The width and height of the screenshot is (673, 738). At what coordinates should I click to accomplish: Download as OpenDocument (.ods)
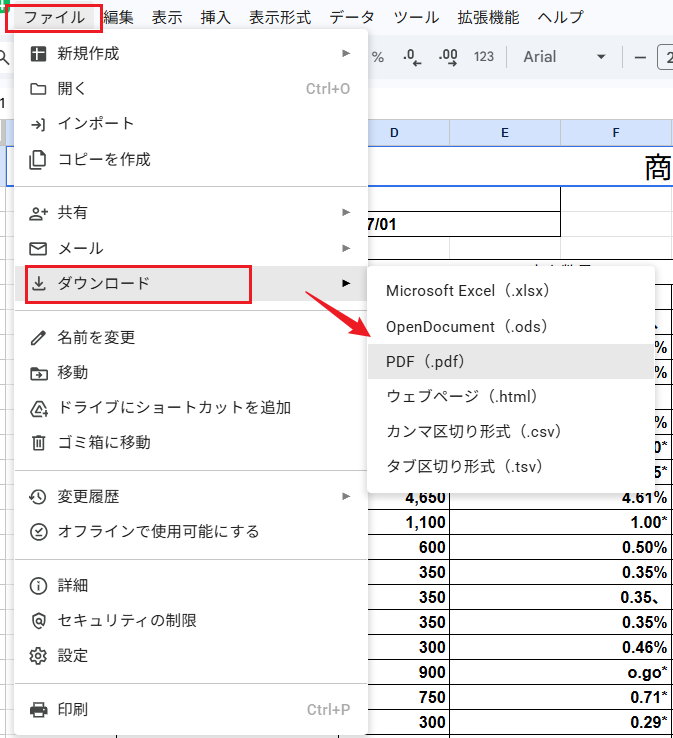coord(511,327)
